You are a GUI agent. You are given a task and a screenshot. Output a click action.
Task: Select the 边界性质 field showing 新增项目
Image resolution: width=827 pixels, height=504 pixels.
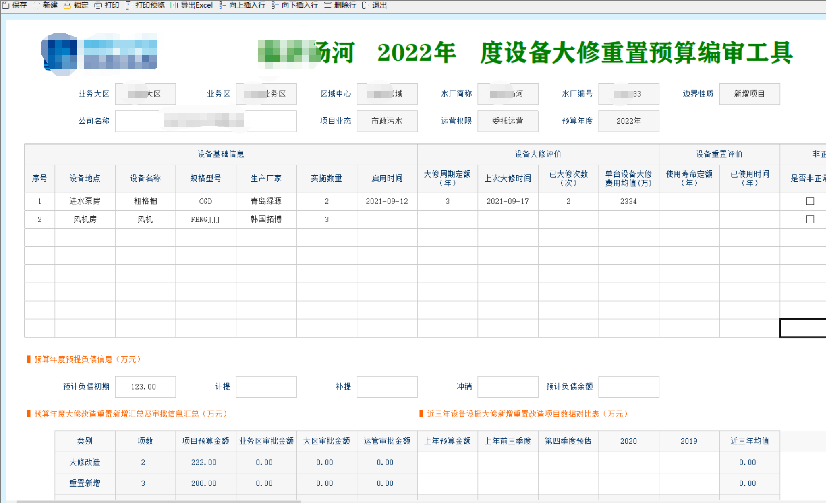pyautogui.click(x=749, y=94)
